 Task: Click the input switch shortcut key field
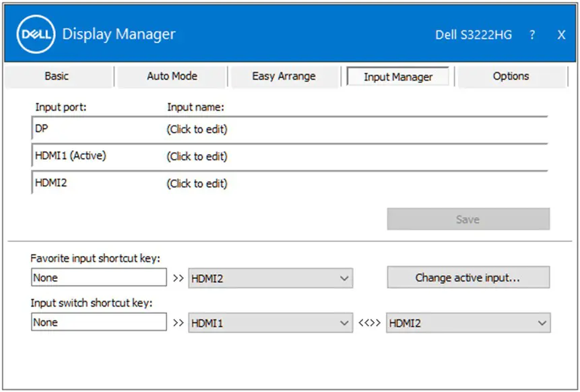pyautogui.click(x=98, y=322)
